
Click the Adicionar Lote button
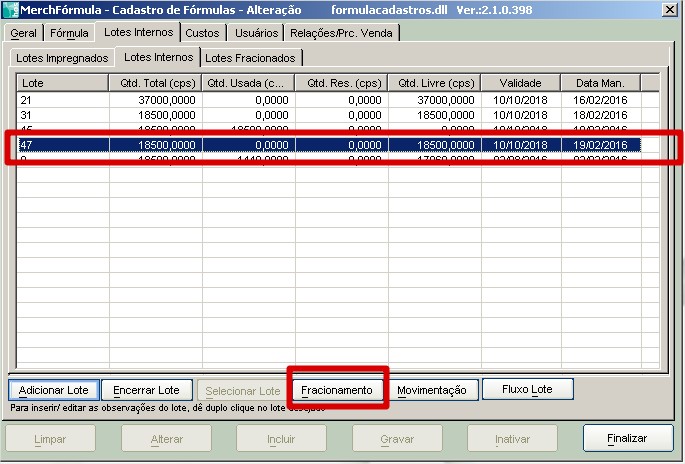click(54, 389)
